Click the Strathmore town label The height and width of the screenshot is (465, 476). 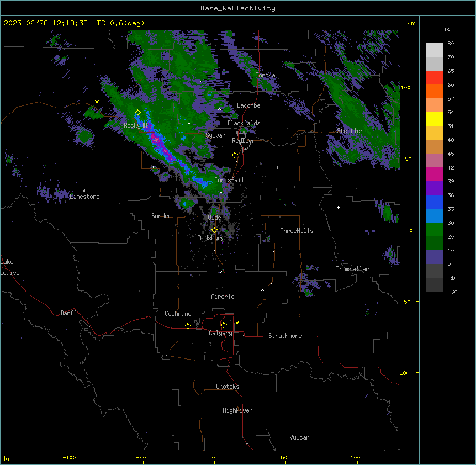point(285,336)
